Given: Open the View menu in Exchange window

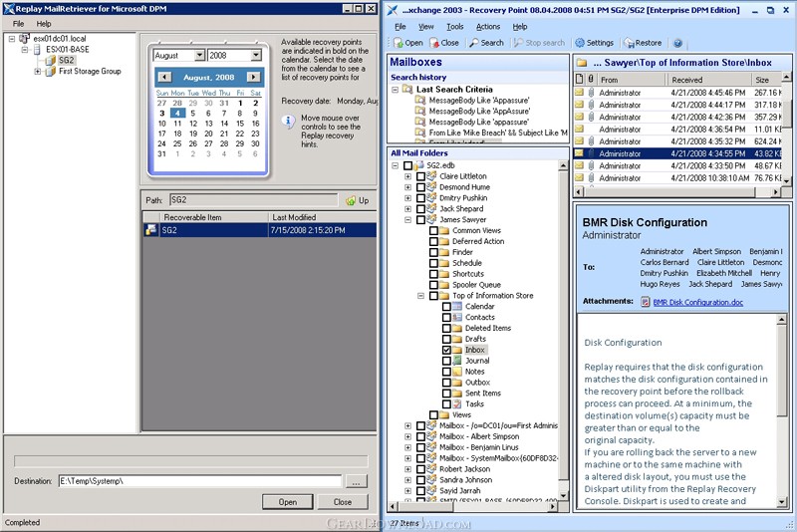Looking at the screenshot, I should [426, 27].
